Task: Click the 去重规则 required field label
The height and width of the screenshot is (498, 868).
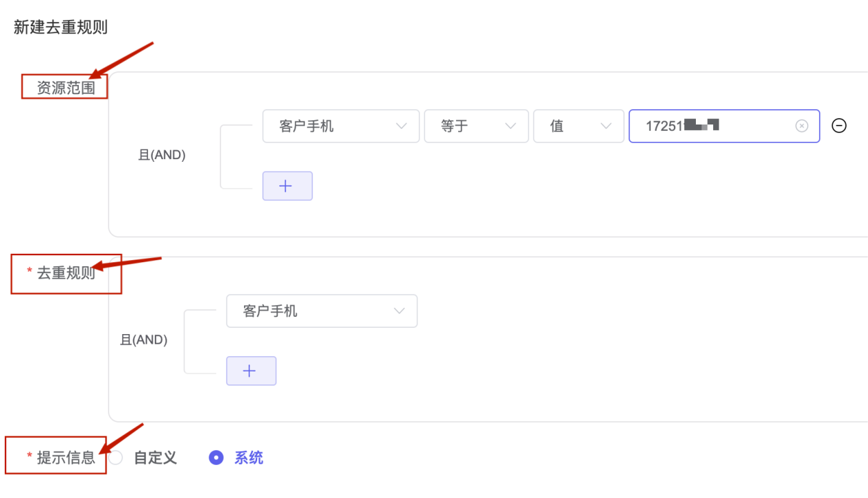Action: coord(66,273)
